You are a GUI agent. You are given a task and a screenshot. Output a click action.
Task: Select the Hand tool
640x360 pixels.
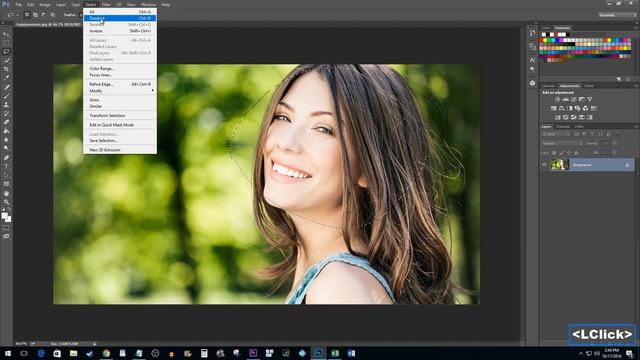(x=6, y=193)
